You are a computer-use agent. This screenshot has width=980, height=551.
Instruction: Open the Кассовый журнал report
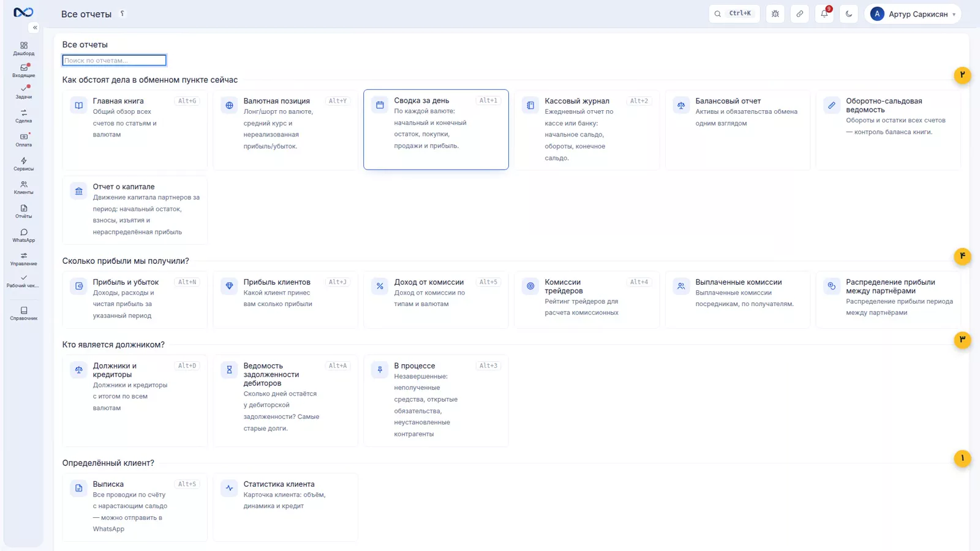point(587,130)
